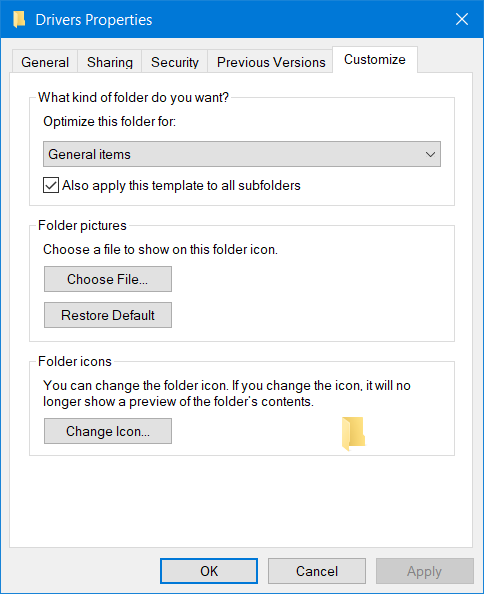484x594 pixels.
Task: Close the Drivers Properties dialog with X
Action: (462, 19)
